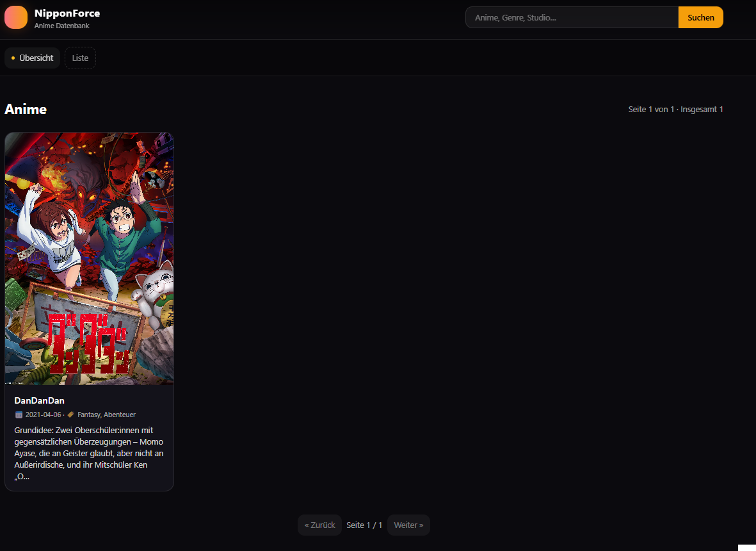Click the 'Anime Datenbank' subtitle
Image resolution: width=756 pixels, height=551 pixels.
coord(61,26)
